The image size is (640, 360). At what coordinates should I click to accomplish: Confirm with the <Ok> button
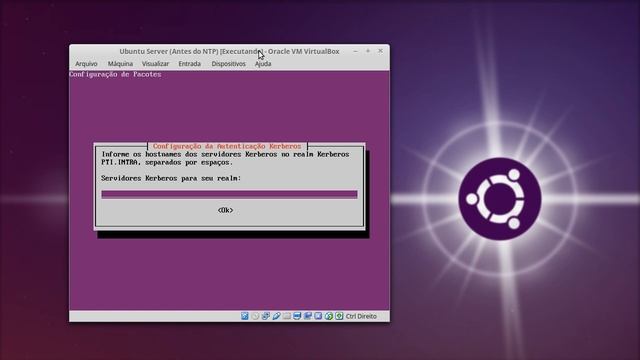225,210
